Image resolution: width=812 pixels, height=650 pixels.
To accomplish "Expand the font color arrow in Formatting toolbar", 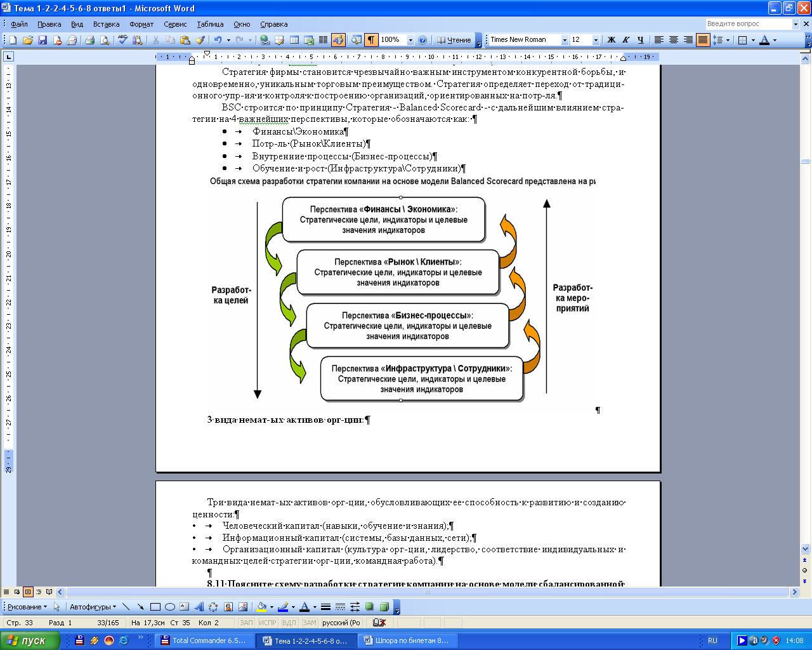I will 775,40.
